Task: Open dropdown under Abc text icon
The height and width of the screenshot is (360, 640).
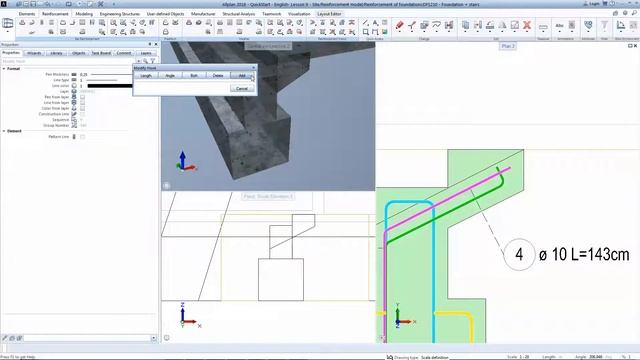Action: tap(560, 32)
